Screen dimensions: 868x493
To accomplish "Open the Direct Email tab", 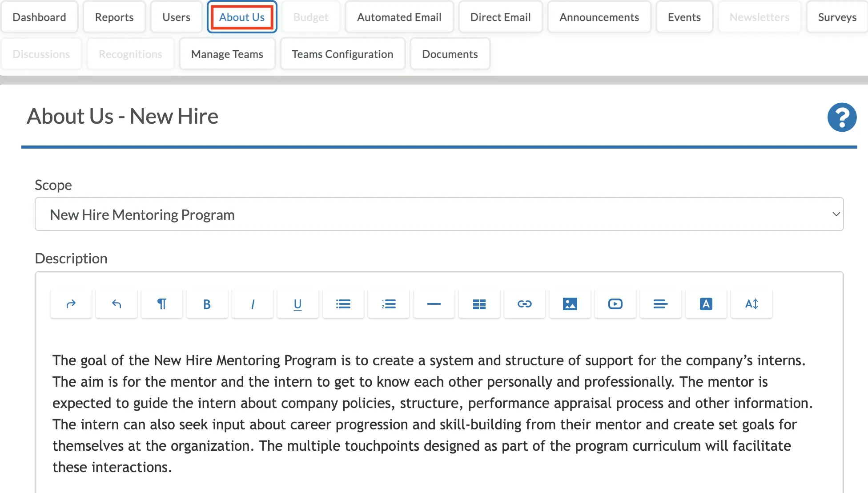I will 501,17.
